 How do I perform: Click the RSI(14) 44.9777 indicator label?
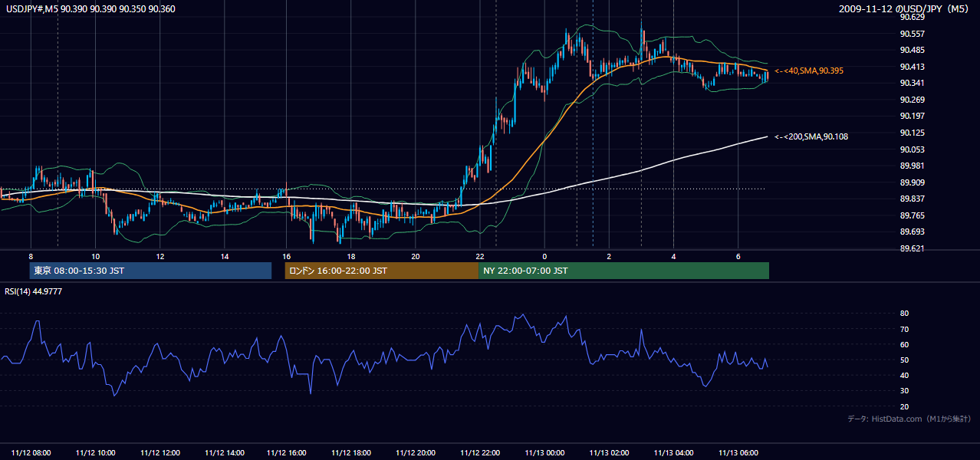(x=33, y=291)
